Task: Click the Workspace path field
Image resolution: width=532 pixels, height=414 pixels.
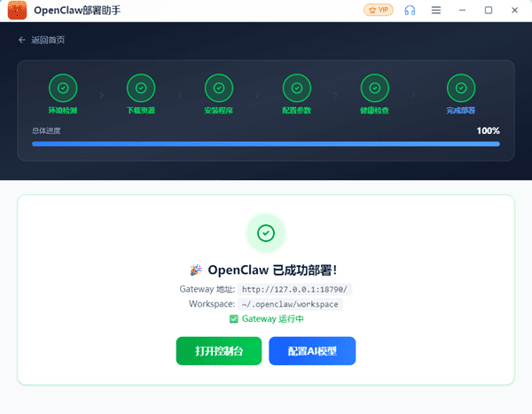Action: (289, 304)
